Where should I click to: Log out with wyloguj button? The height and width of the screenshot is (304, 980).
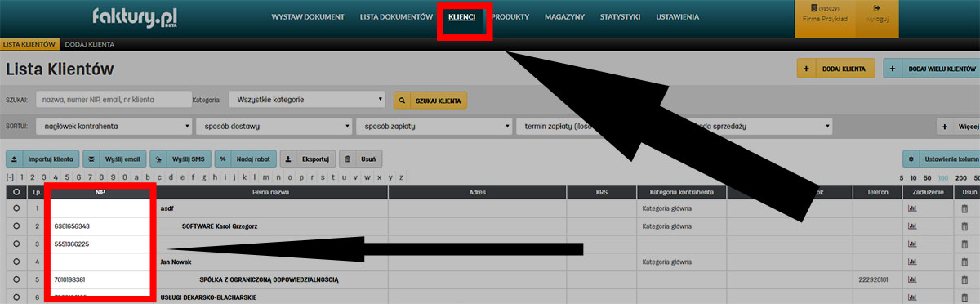click(x=876, y=19)
